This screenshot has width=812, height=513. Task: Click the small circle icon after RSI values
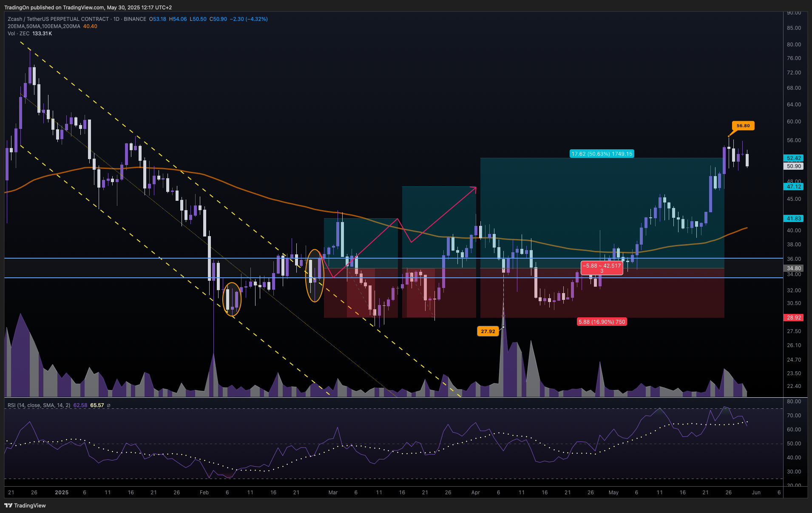(108, 405)
